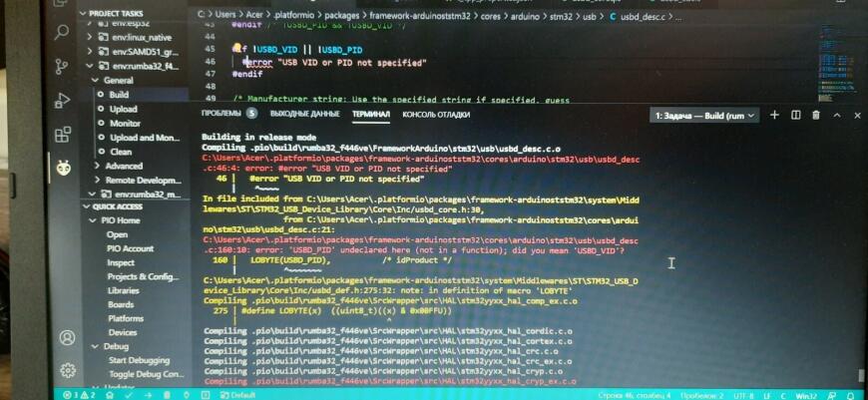Open Run and Debug view
Screen dimensions: 868x400
click(63, 101)
